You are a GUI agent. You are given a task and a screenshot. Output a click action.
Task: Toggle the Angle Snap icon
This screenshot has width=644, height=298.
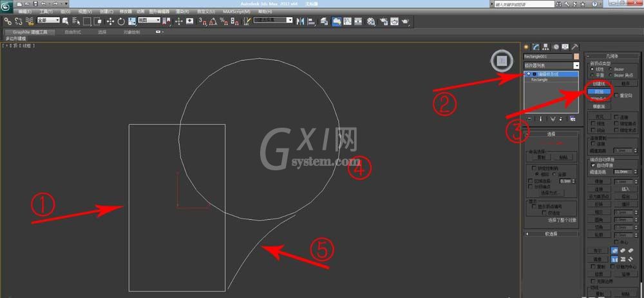coord(213,21)
